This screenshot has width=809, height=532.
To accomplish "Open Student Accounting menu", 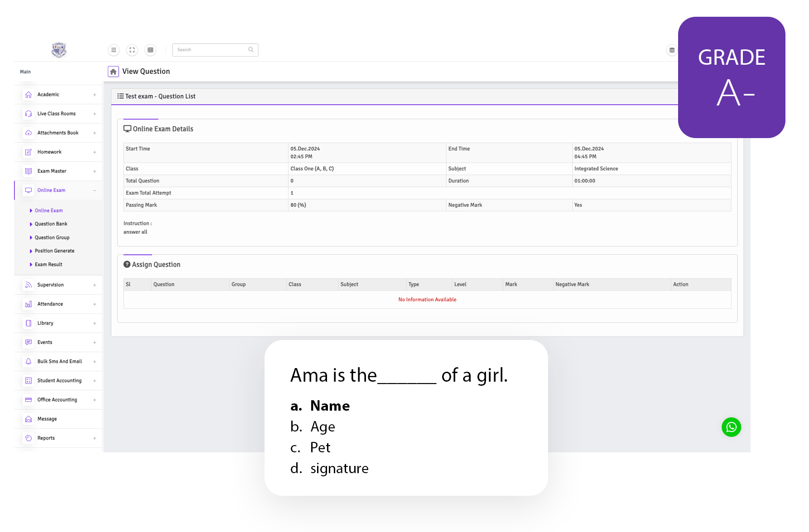I will [x=59, y=381].
